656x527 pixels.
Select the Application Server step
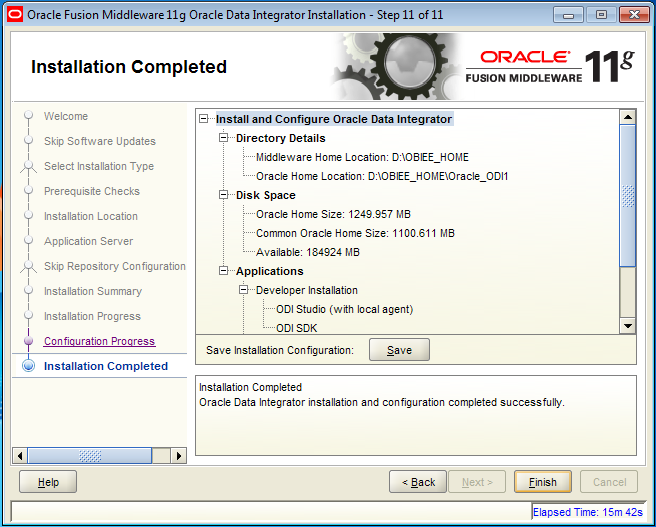89,241
